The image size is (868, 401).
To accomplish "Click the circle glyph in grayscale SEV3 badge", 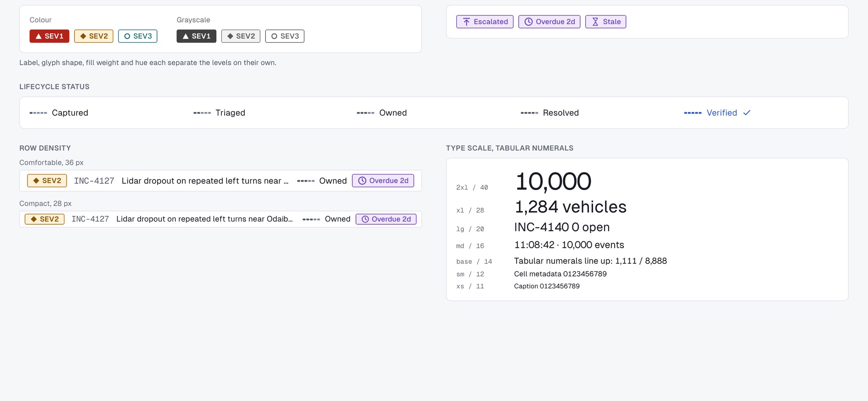I will [x=274, y=36].
